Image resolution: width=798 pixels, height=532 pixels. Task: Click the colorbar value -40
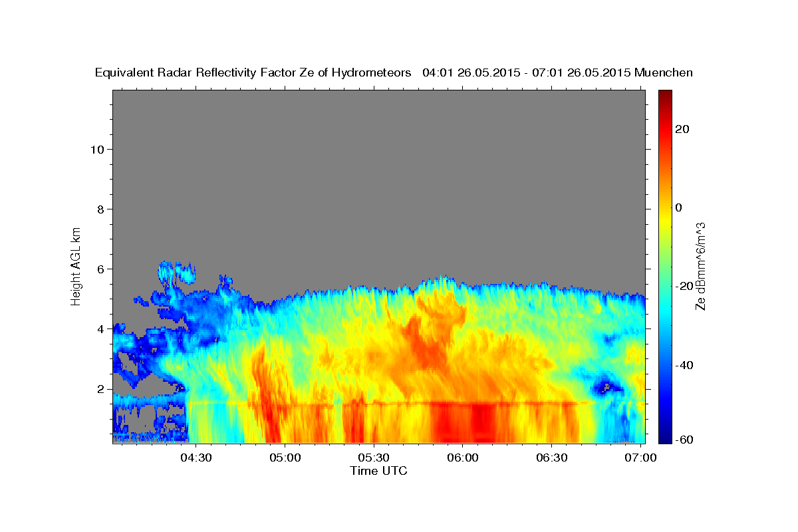(x=685, y=365)
